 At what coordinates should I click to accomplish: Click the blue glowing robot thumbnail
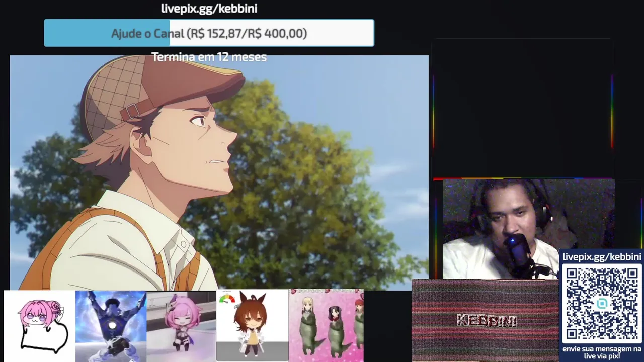111,326
